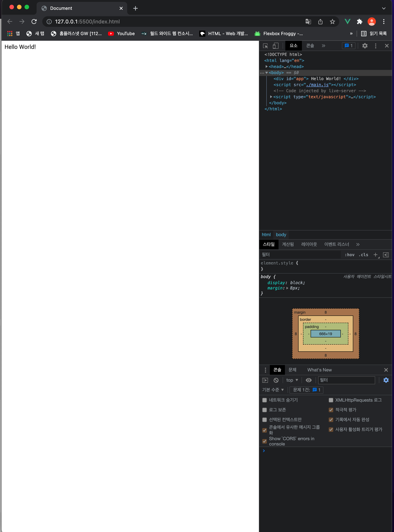Open the 기본 수준 log level dropdown

[x=273, y=390]
